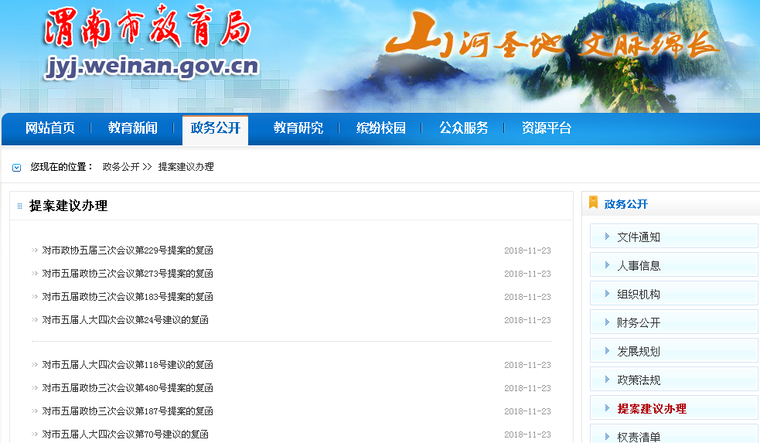Click the chevron bullet before 第24号建议 row
Viewport: 760px width, 443px height.
[x=34, y=320]
